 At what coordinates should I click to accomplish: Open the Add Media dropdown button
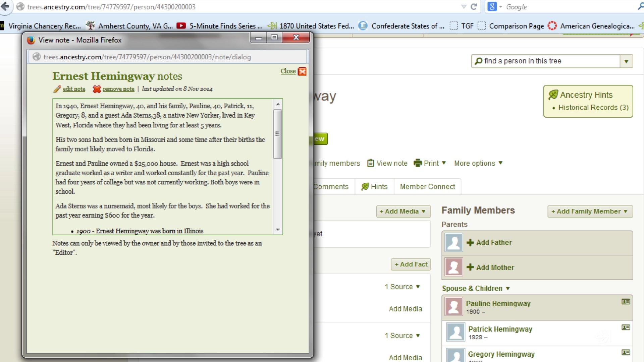click(x=403, y=212)
